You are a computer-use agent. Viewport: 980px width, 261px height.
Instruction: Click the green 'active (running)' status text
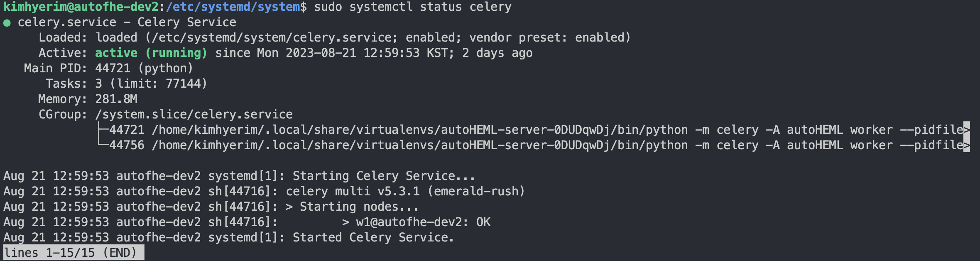pyautogui.click(x=151, y=53)
